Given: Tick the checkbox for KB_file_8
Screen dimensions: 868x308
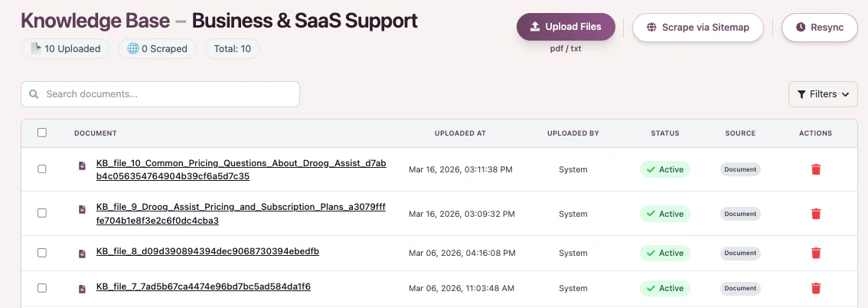Looking at the screenshot, I should pos(42,252).
